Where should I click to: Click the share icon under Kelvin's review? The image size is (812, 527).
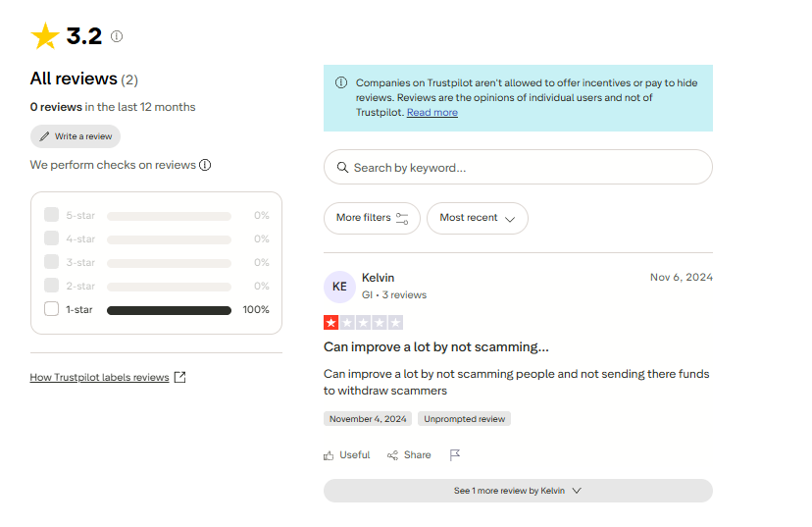(x=392, y=455)
